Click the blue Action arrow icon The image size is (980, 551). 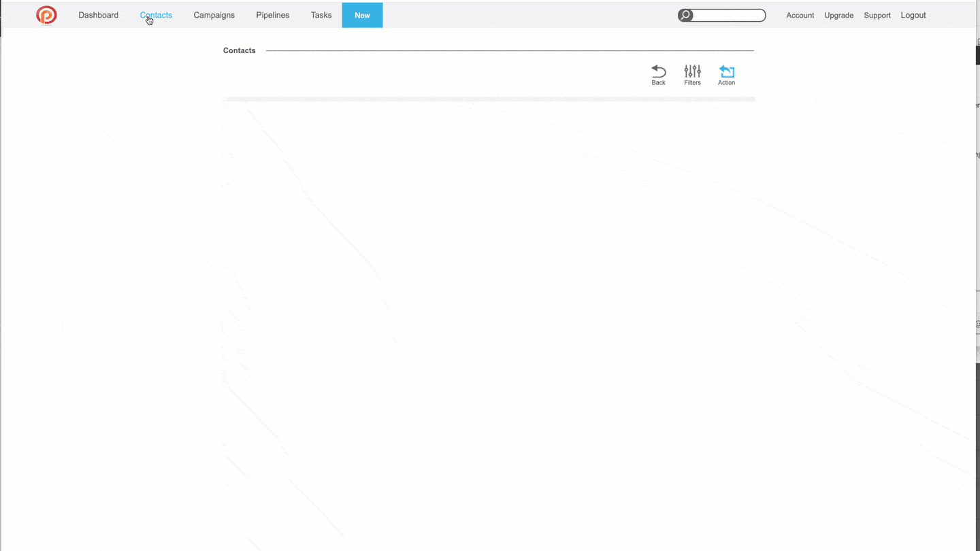pos(726,71)
